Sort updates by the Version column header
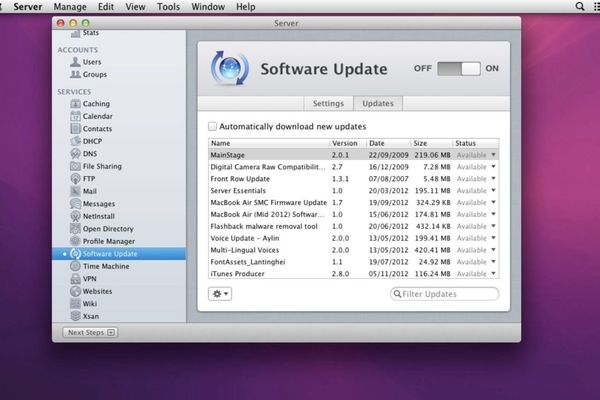The image size is (600, 400). [x=347, y=143]
